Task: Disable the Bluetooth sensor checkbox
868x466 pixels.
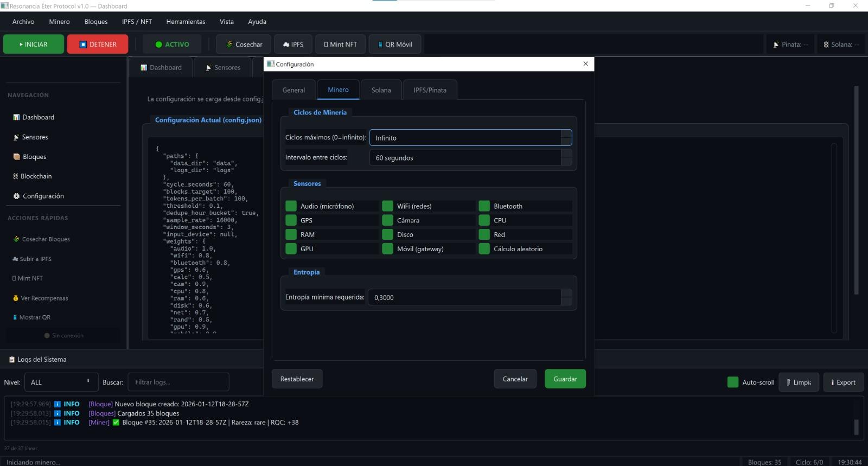Action: 484,206
